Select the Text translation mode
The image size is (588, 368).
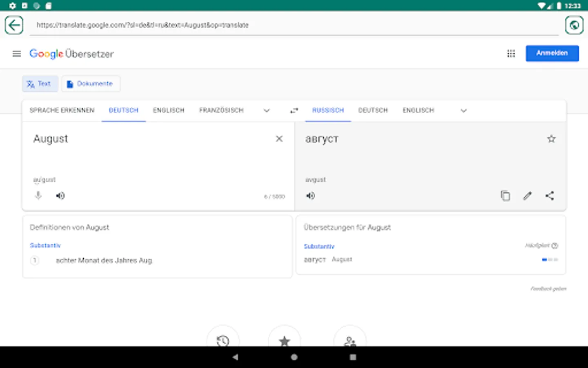40,84
